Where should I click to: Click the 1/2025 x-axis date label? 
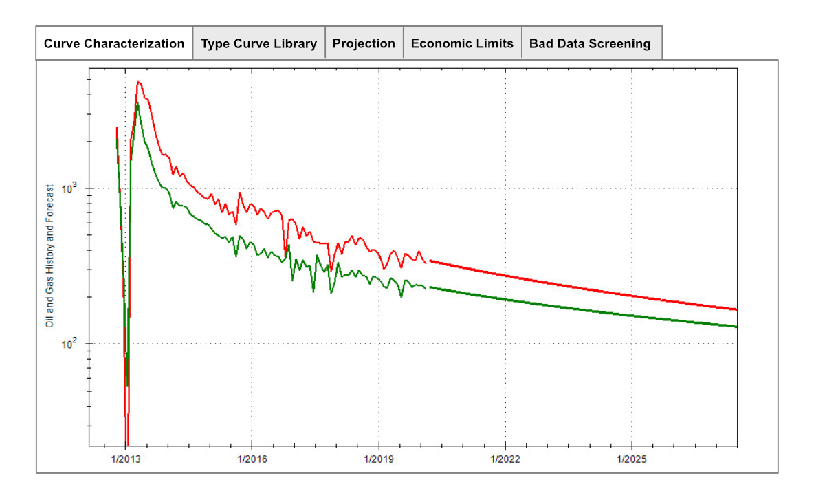click(632, 458)
